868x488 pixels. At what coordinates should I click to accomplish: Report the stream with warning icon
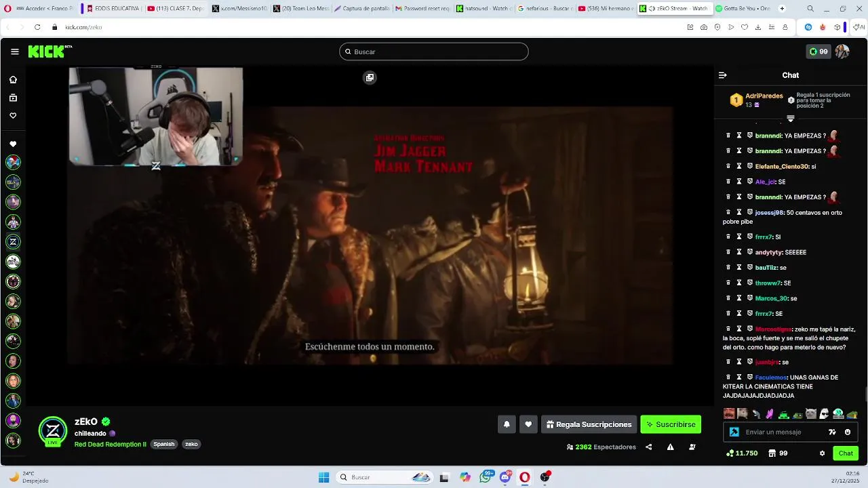point(670,447)
